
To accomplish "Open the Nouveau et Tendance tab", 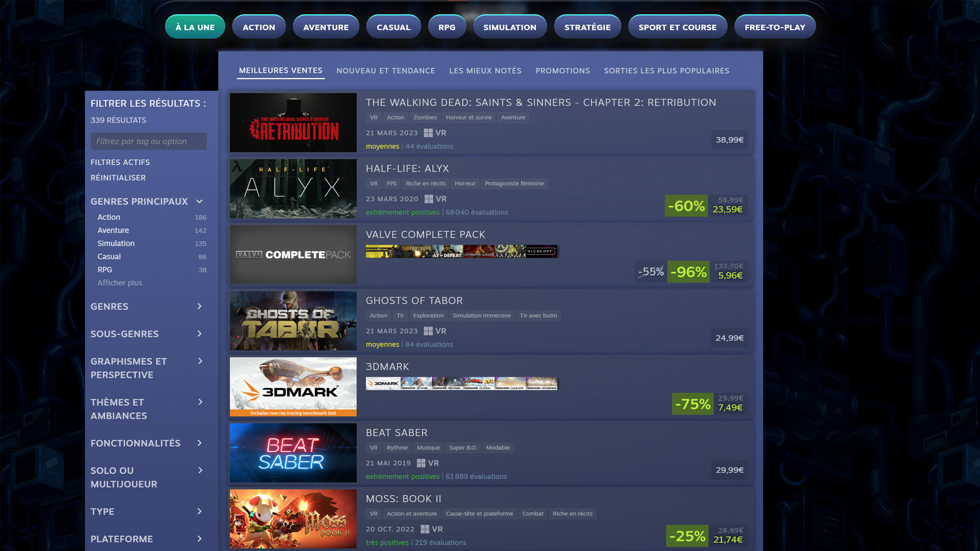I will tap(386, 70).
